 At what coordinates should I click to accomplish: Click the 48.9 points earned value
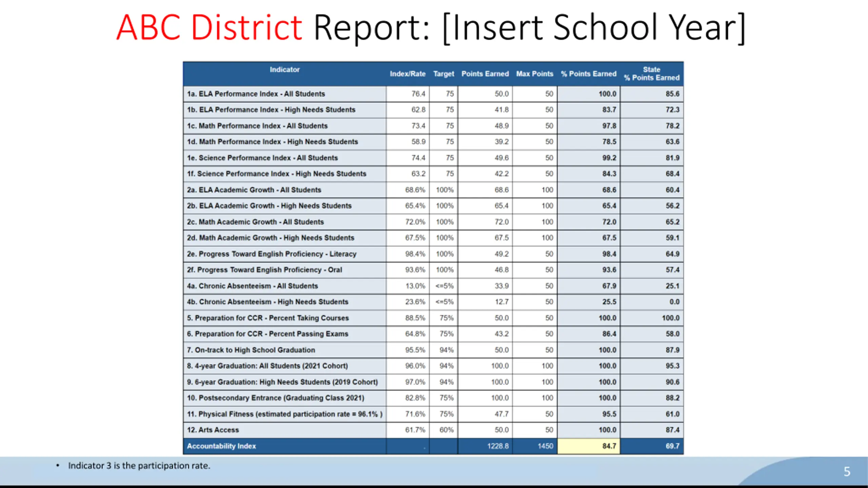(x=501, y=126)
